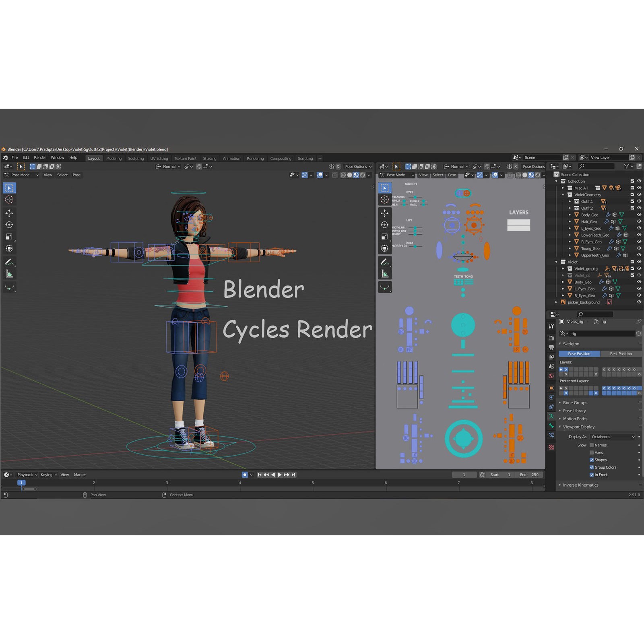Toggle auto keying record button in timeline
Image resolution: width=644 pixels, height=644 pixels.
pos(245,475)
